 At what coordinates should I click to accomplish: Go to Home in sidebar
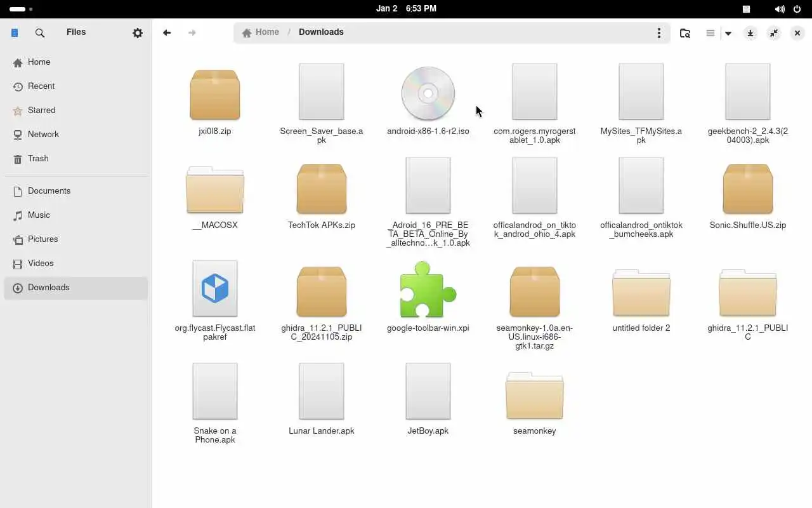(76, 62)
